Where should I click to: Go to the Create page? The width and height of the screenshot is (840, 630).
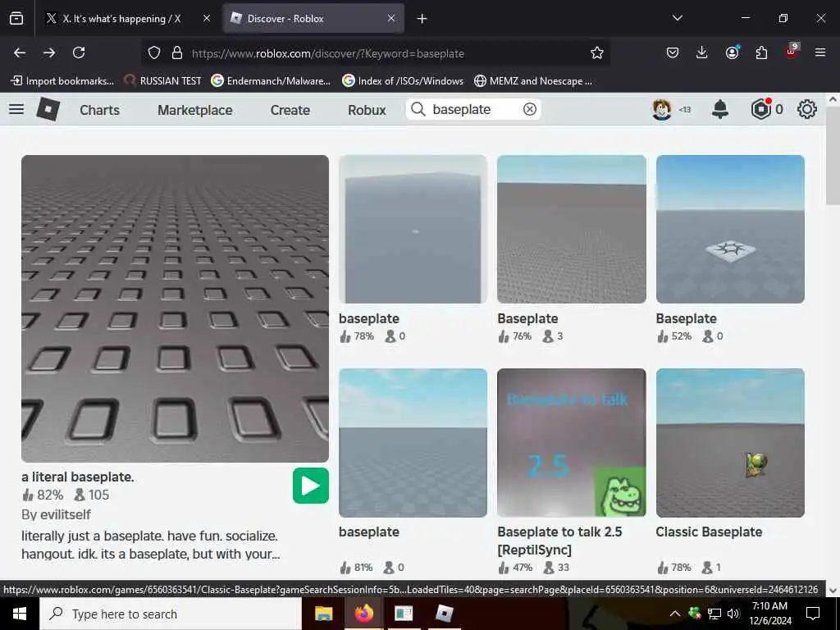(290, 110)
